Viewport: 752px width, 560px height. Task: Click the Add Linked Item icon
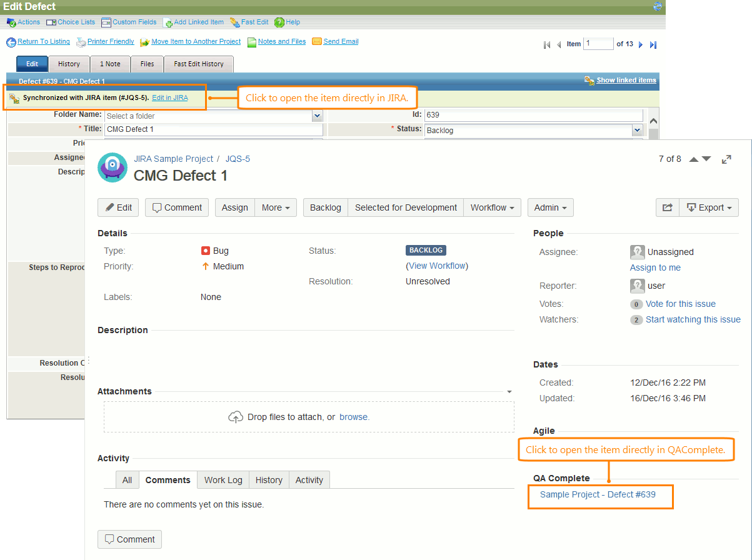[168, 22]
